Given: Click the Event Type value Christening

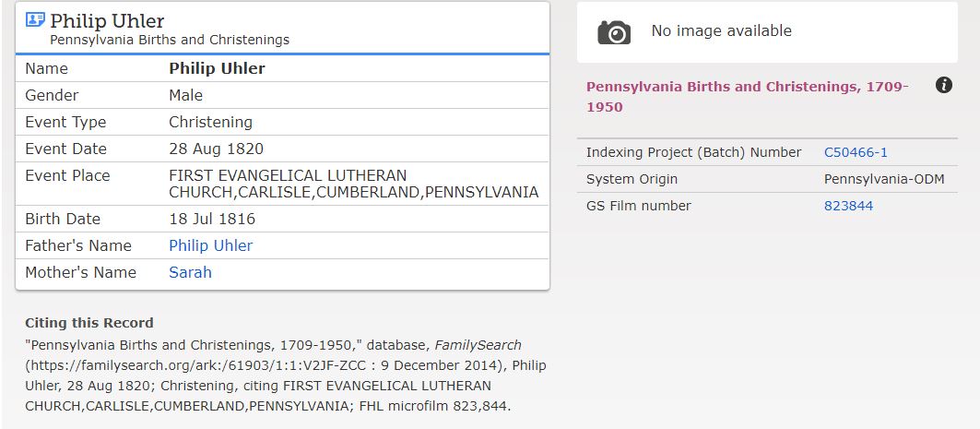Looking at the screenshot, I should [210, 122].
